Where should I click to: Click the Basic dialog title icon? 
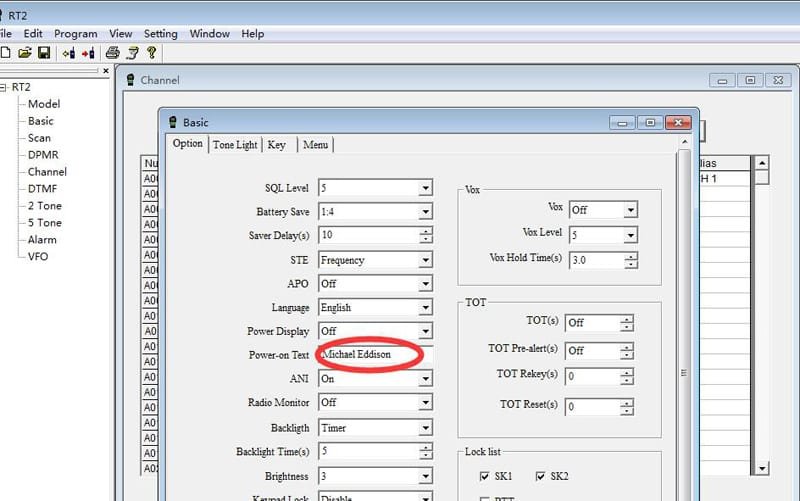coord(172,122)
